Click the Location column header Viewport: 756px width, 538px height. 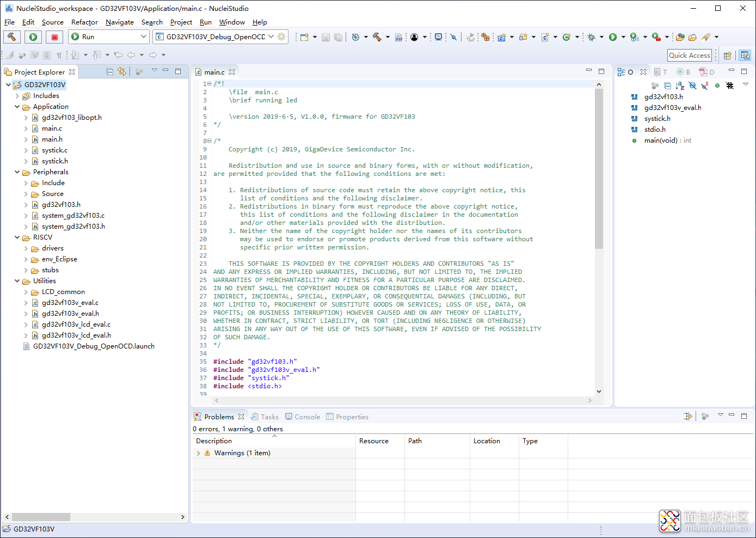(494, 441)
